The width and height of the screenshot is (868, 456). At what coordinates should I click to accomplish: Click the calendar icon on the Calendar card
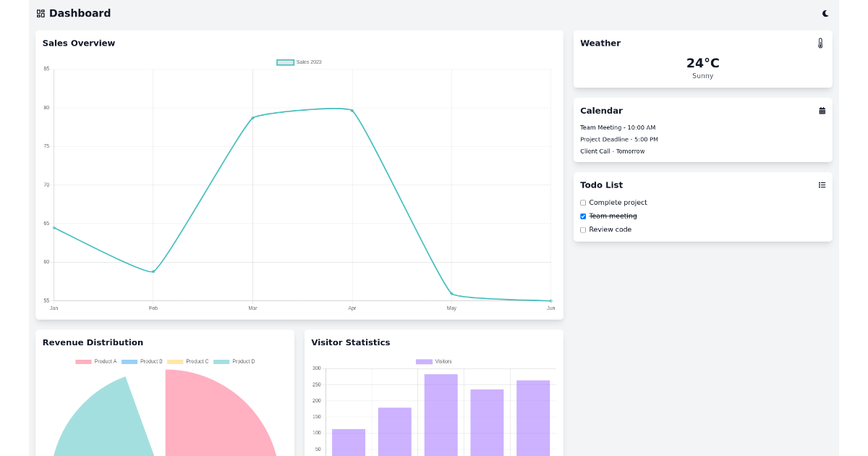coord(822,110)
